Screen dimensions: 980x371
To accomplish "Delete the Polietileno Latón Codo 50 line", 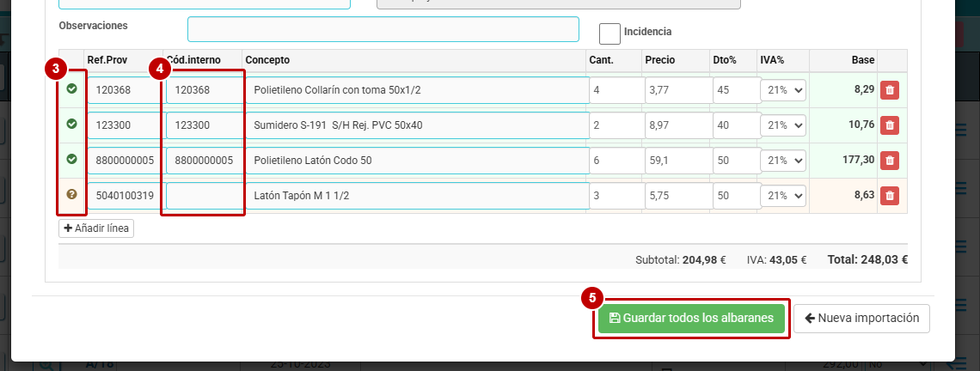I will [890, 161].
